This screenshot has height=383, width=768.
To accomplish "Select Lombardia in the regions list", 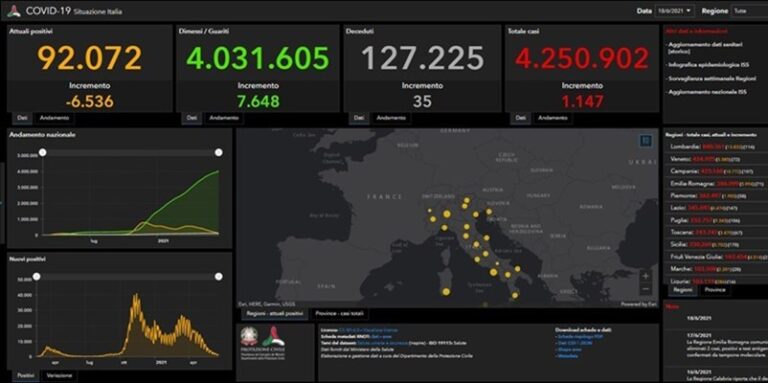I will [715, 146].
